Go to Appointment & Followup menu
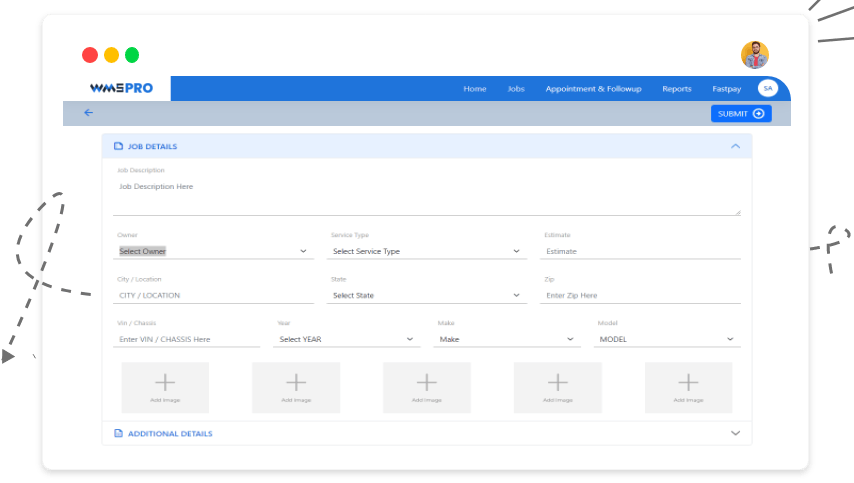 point(593,89)
